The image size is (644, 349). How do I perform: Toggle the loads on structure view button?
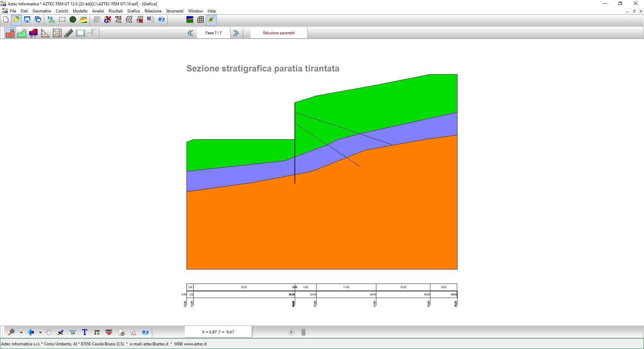[x=10, y=33]
